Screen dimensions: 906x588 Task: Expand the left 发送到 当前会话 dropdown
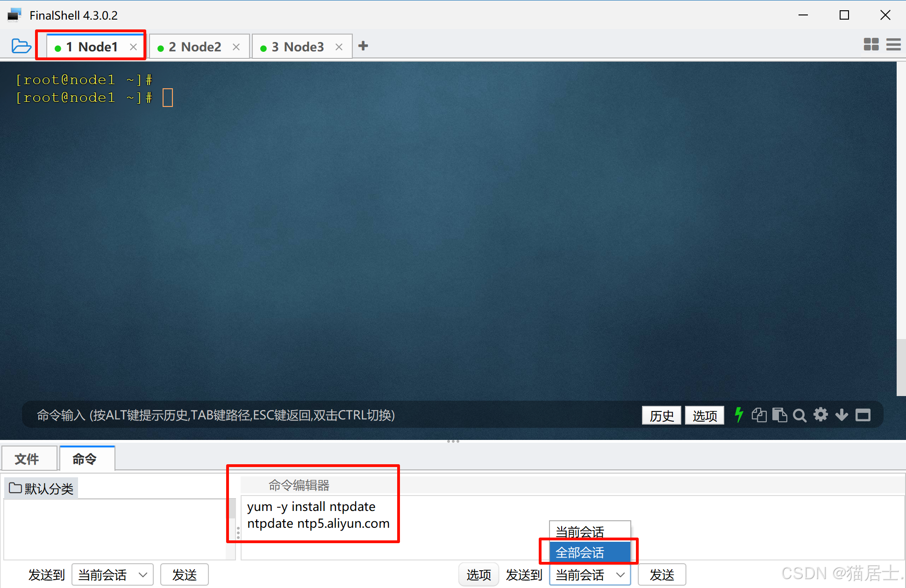click(x=113, y=574)
